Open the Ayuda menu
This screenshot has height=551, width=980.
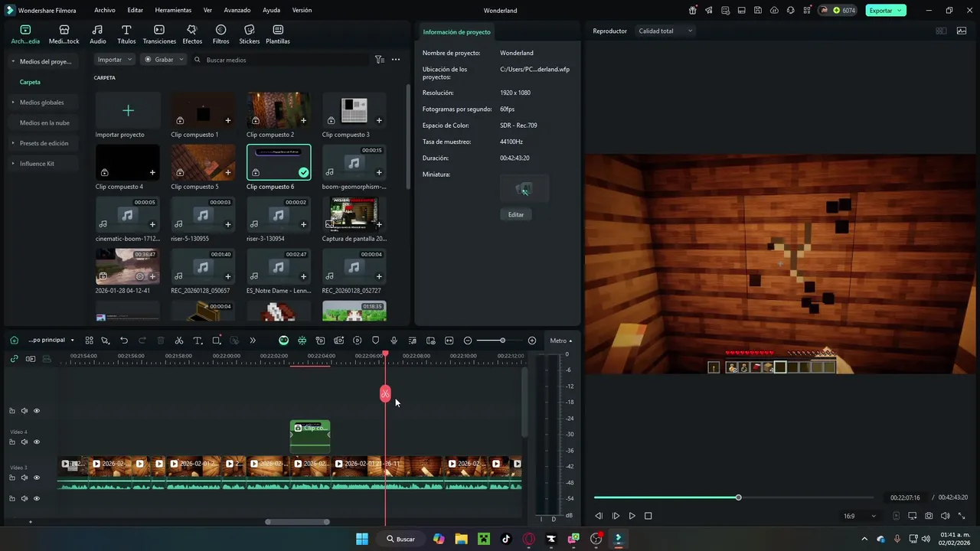[271, 11]
